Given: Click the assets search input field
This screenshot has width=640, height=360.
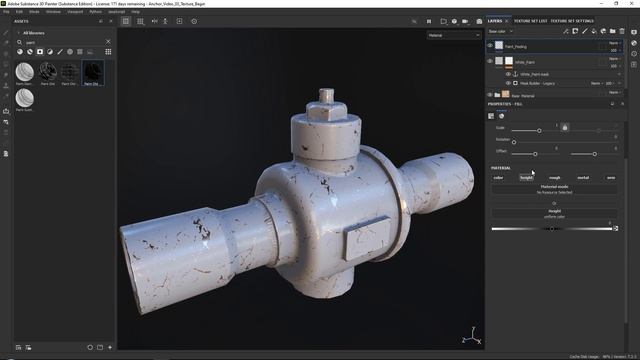Looking at the screenshot, I should 64,42.
